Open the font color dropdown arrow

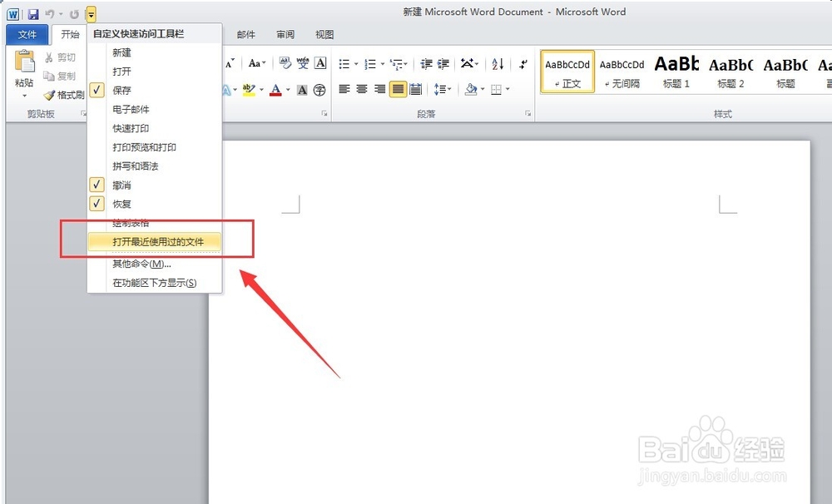(x=288, y=90)
